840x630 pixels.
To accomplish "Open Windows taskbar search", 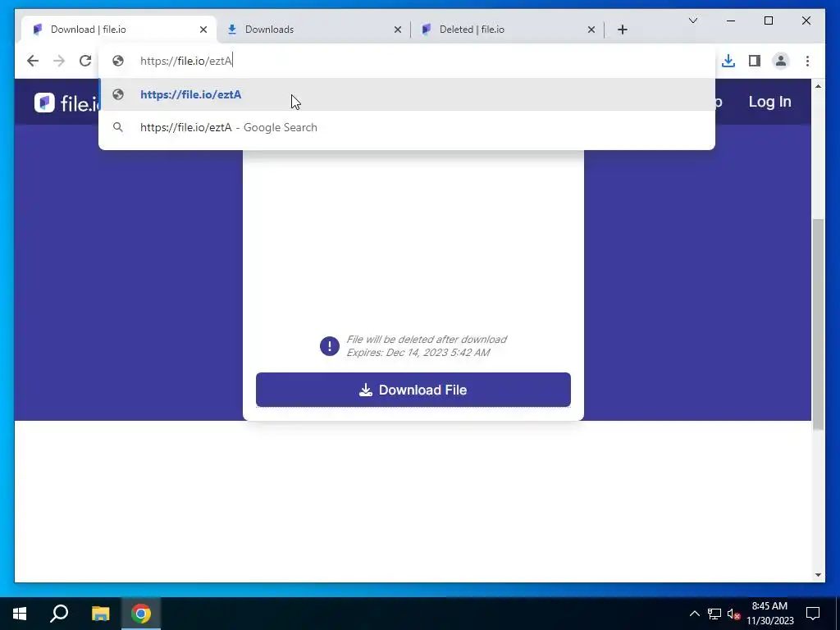I will pos(59,614).
